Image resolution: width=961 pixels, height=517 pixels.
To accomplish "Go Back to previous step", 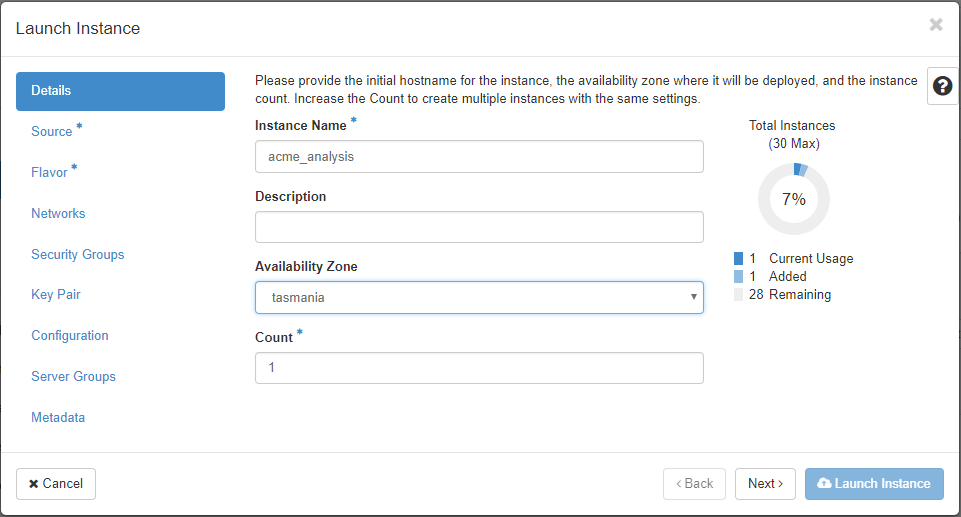I will coord(694,484).
